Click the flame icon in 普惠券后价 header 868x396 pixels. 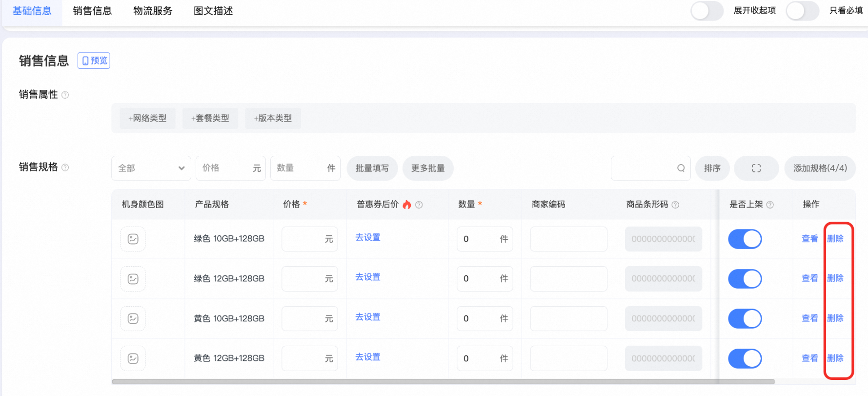click(x=407, y=205)
